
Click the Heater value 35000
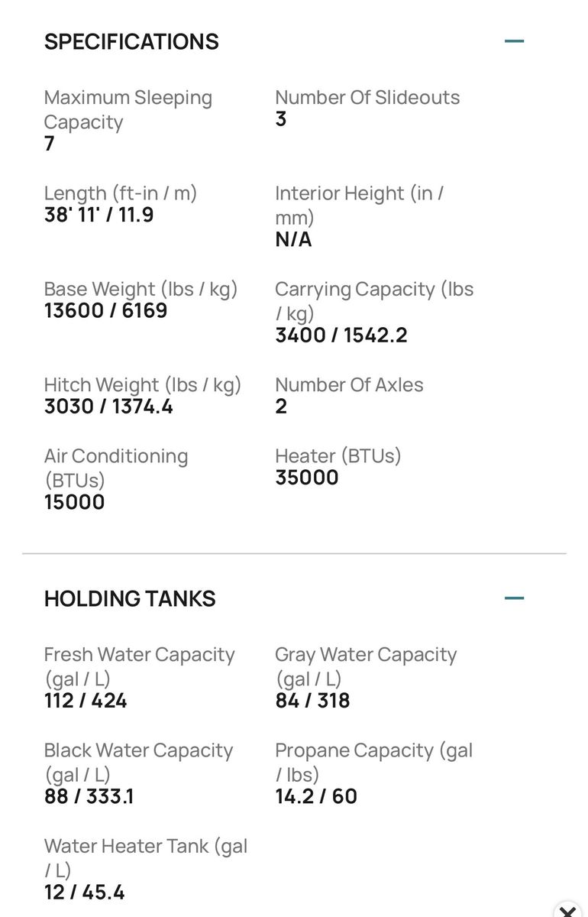tap(307, 478)
